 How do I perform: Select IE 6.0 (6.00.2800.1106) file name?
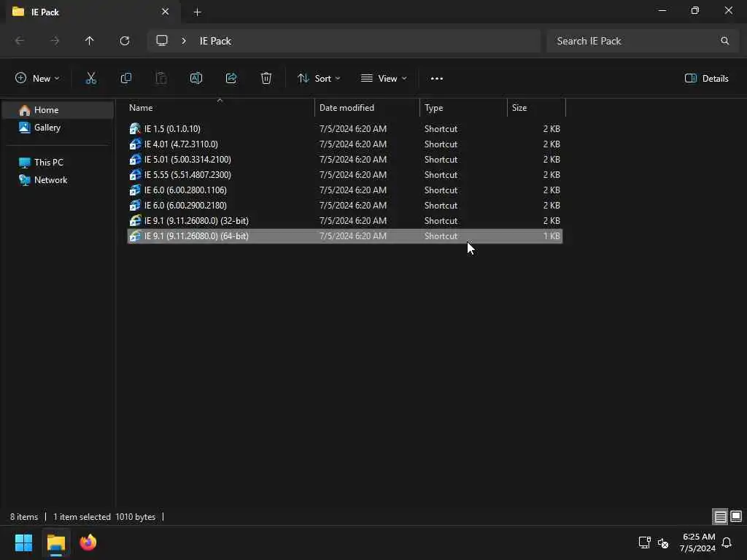(x=185, y=190)
